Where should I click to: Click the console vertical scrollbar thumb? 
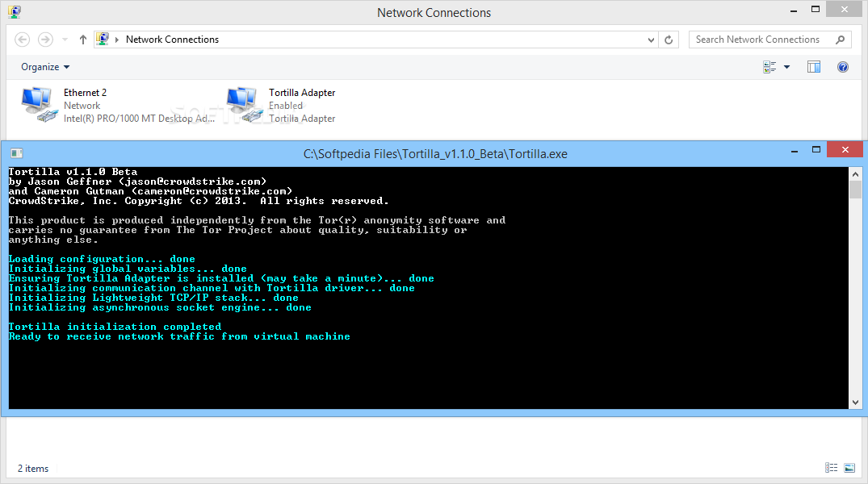click(x=855, y=190)
